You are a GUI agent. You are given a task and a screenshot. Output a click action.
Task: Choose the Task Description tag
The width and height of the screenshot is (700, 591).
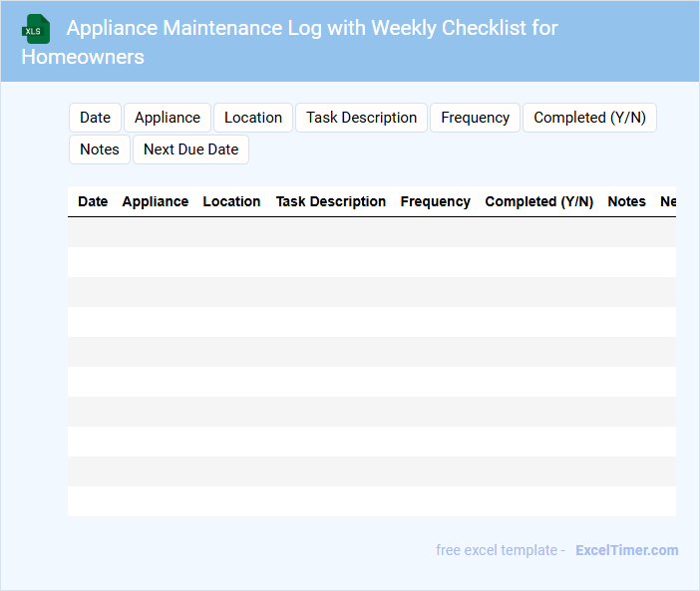pyautogui.click(x=361, y=118)
